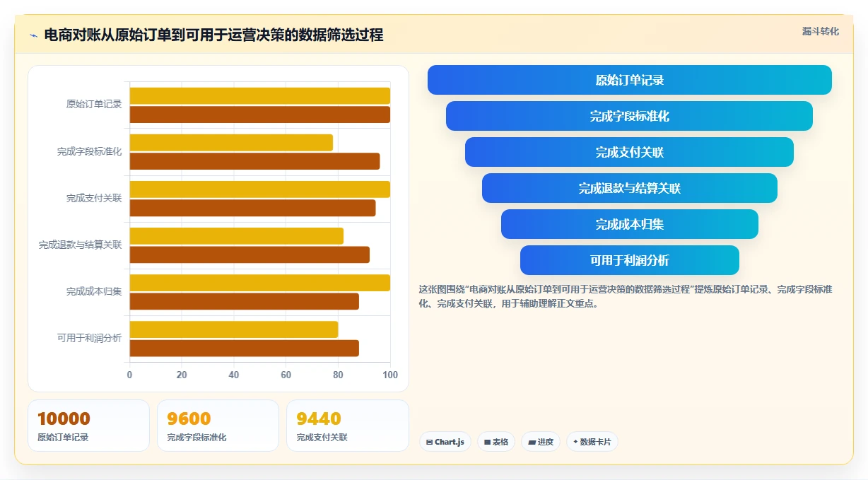Click the description paragraph below the funnel
This screenshot has height=480, width=868.
[626, 297]
